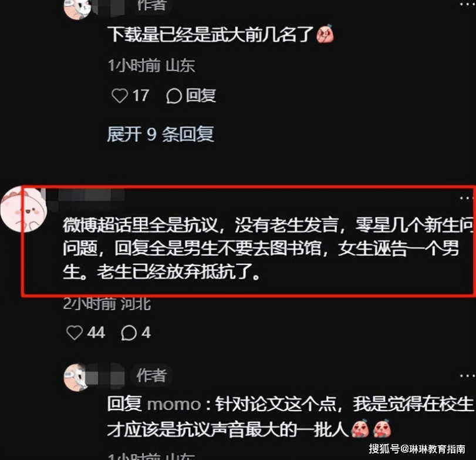
Task: Click the 17 like count number
Action: pos(140,95)
